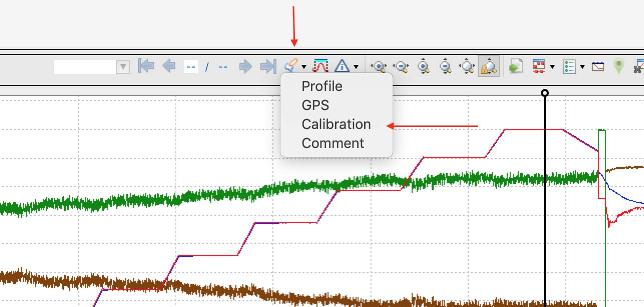Click the export document icon with green arrow
Viewport: 644px width, 307px height.
516,66
